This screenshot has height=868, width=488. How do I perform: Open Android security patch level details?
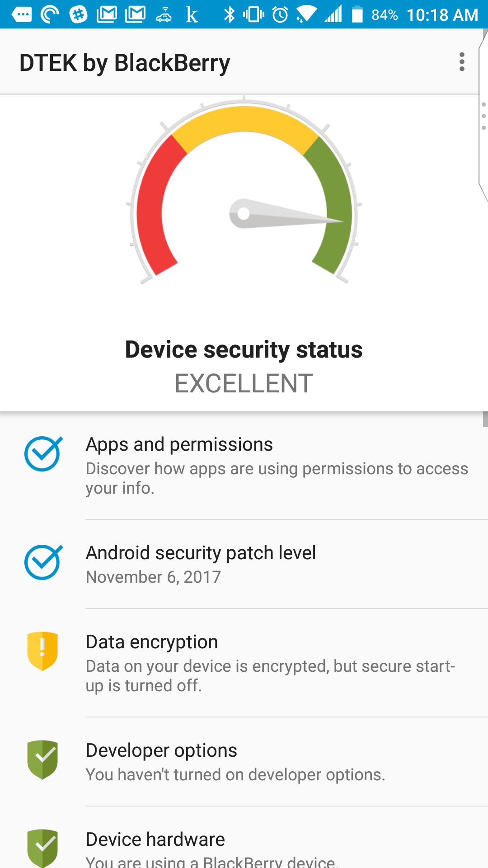(x=244, y=564)
